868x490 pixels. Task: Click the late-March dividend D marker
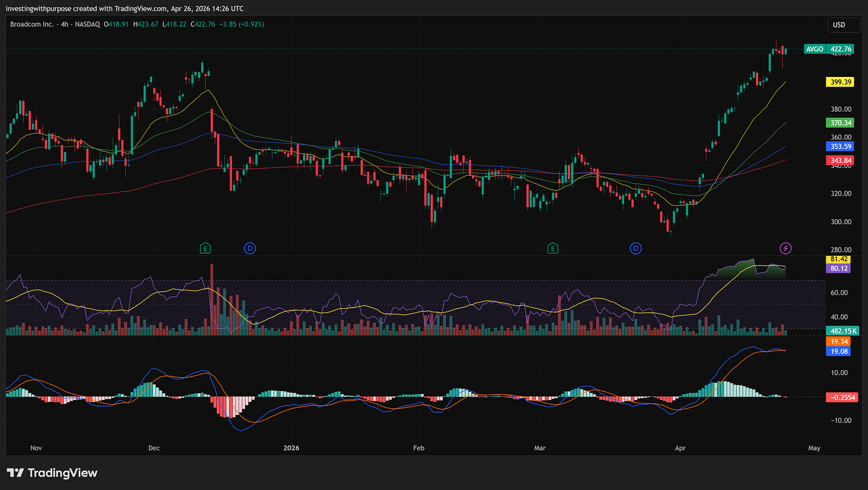[636, 248]
